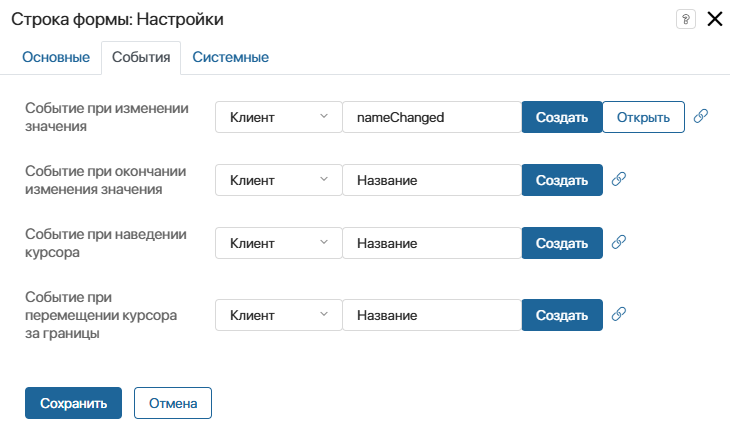Click link icon for cursor hover event
The width and height of the screenshot is (730, 424).
tap(619, 242)
